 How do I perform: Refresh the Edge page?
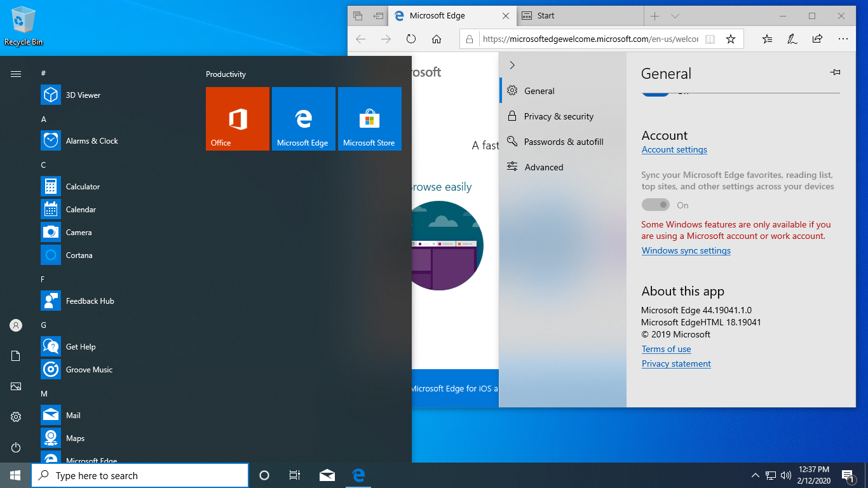tap(411, 39)
